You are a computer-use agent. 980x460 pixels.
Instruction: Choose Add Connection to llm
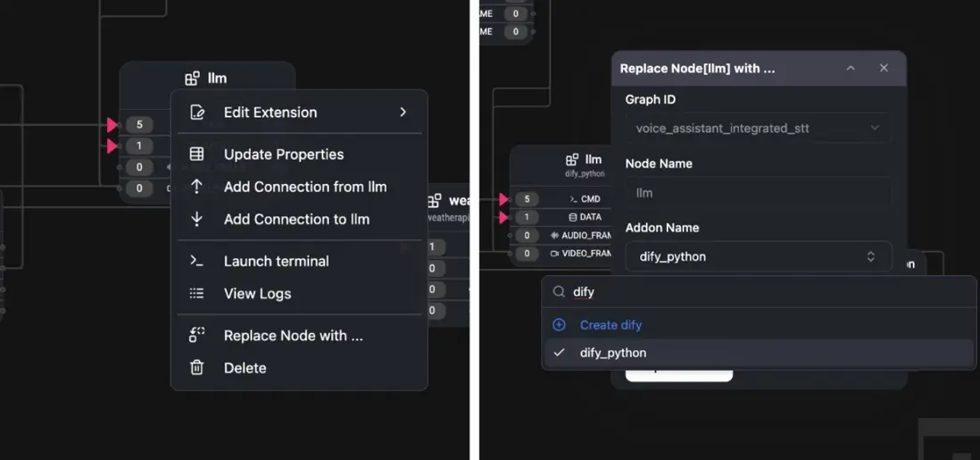pyautogui.click(x=299, y=220)
